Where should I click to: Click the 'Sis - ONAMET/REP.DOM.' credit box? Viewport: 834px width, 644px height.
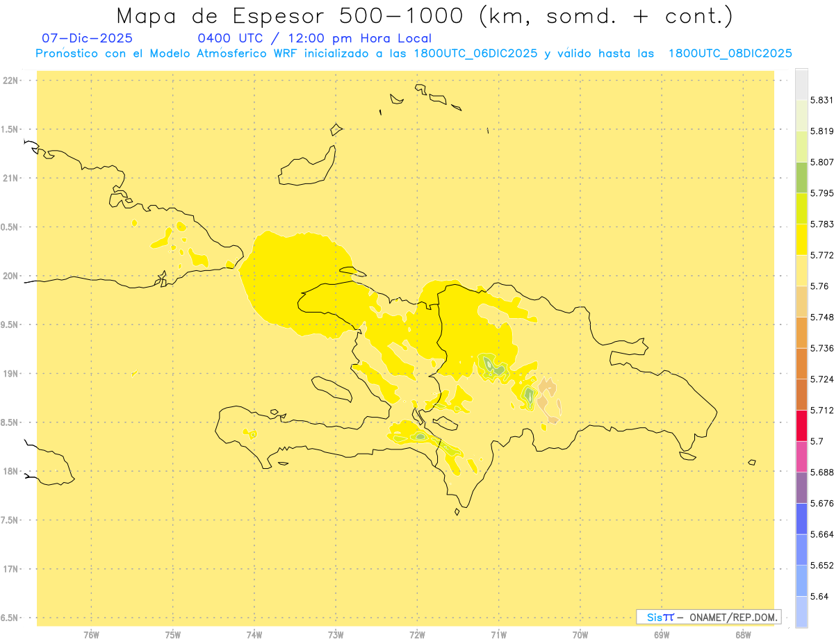pyautogui.click(x=709, y=617)
